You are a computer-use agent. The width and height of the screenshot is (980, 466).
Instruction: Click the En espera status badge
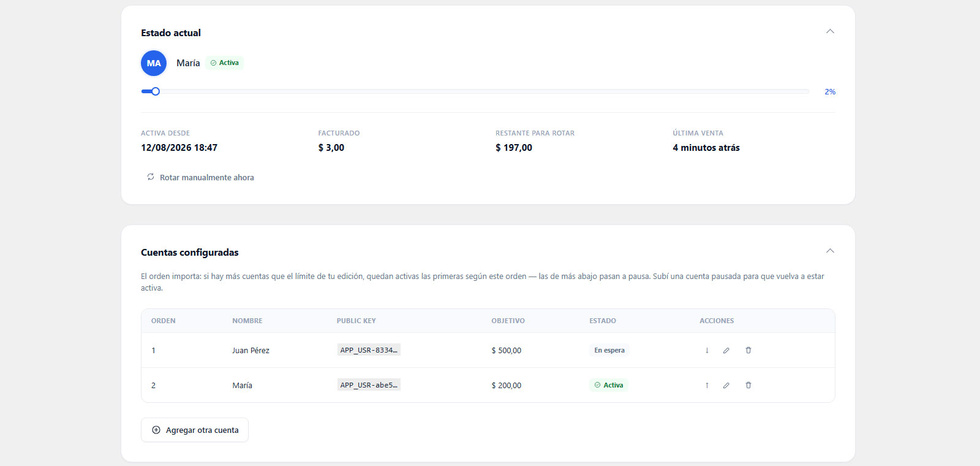point(609,350)
